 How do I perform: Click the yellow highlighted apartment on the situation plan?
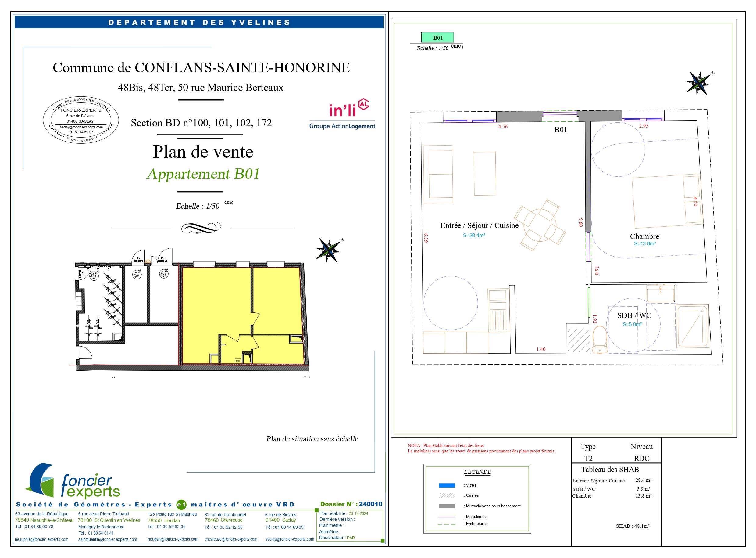pyautogui.click(x=216, y=301)
